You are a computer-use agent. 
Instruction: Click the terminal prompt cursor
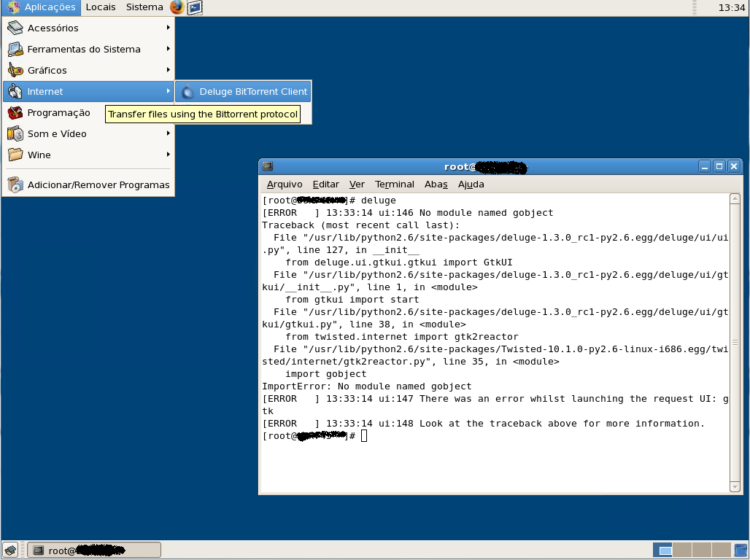coord(364,435)
